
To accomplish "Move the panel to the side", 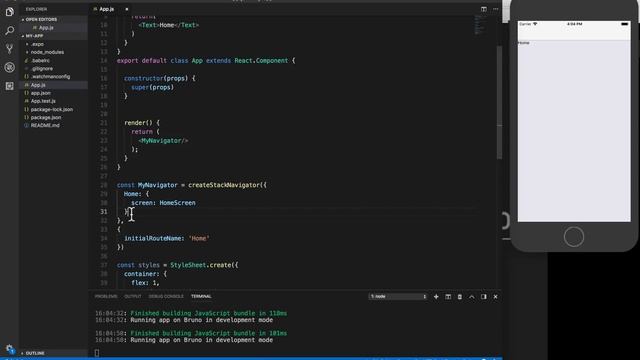I will pyautogui.click(x=484, y=297).
